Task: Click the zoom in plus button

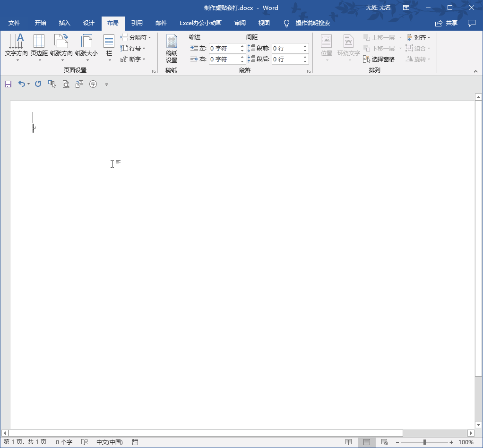Action: [451, 442]
